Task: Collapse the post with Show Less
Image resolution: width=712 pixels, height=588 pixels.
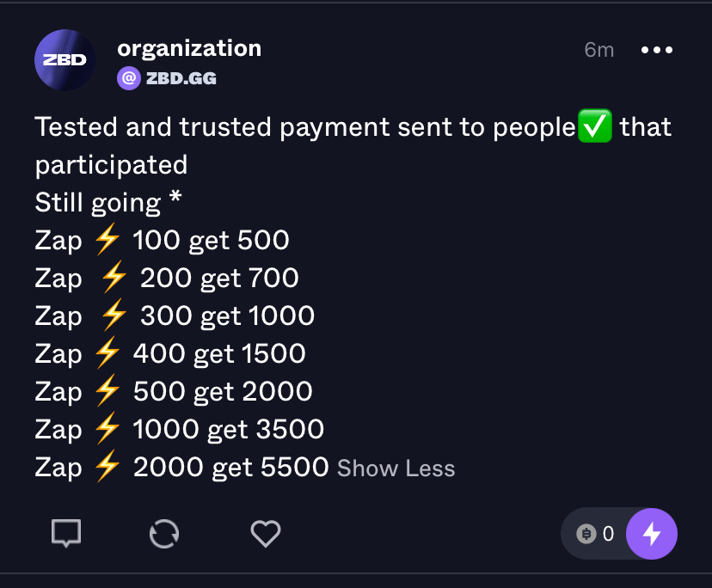Action: (x=396, y=469)
